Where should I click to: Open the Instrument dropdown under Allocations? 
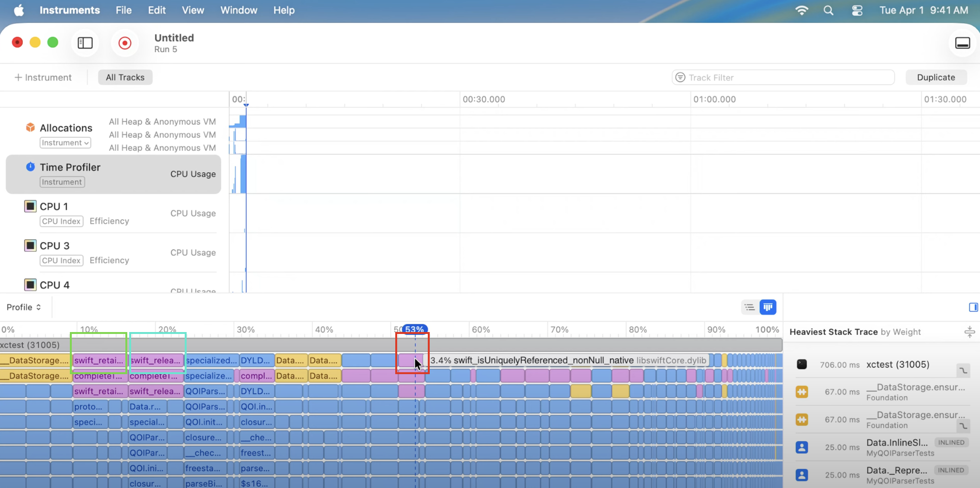point(65,143)
